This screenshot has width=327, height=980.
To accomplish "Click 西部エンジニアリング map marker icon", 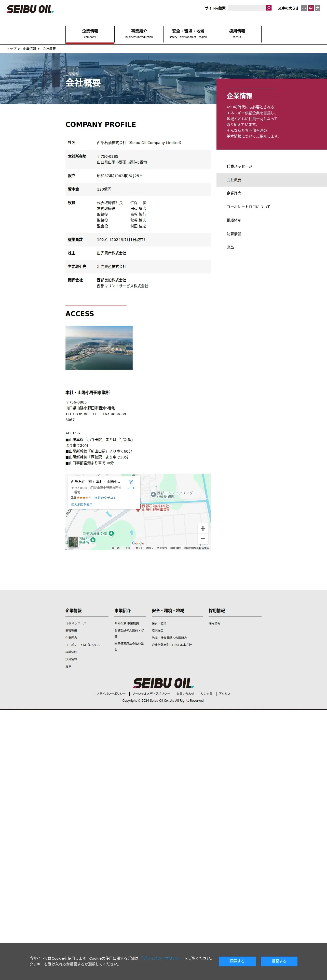I will point(153,495).
